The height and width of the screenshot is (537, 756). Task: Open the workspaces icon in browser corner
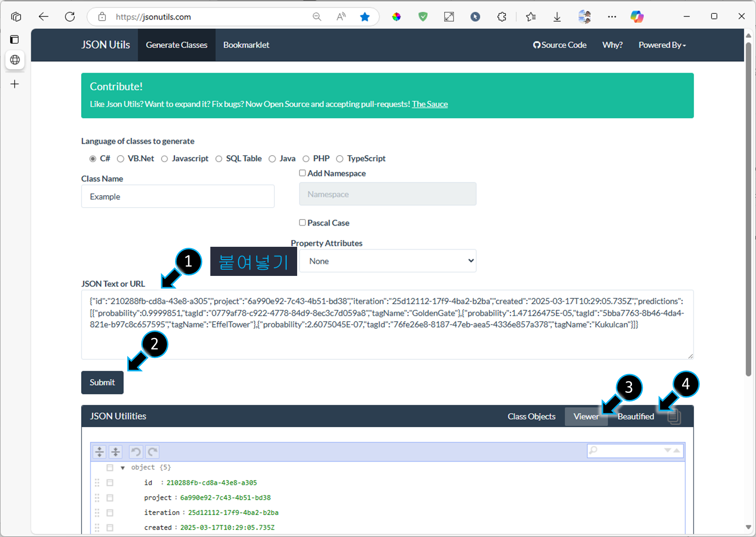pos(16,17)
